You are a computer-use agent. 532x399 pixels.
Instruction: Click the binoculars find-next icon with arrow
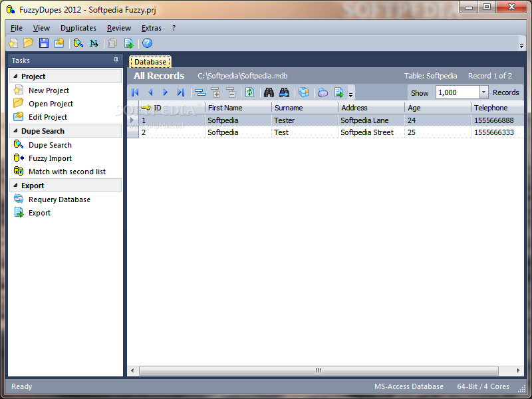[x=285, y=92]
